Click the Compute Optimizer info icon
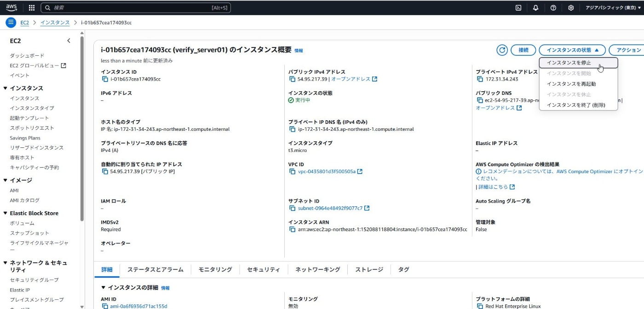The image size is (644, 309). [478, 172]
